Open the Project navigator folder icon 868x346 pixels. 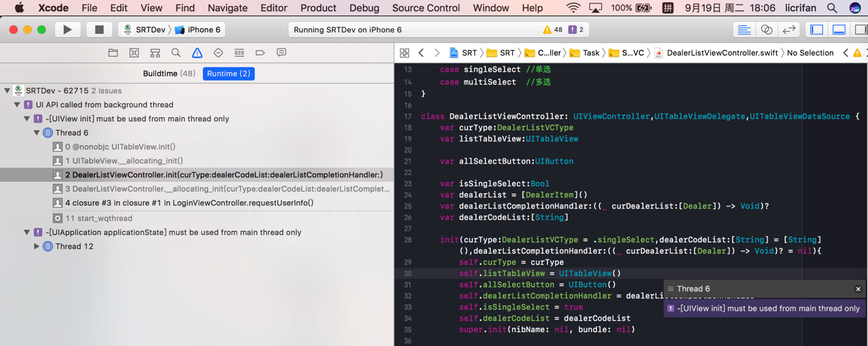click(x=113, y=53)
